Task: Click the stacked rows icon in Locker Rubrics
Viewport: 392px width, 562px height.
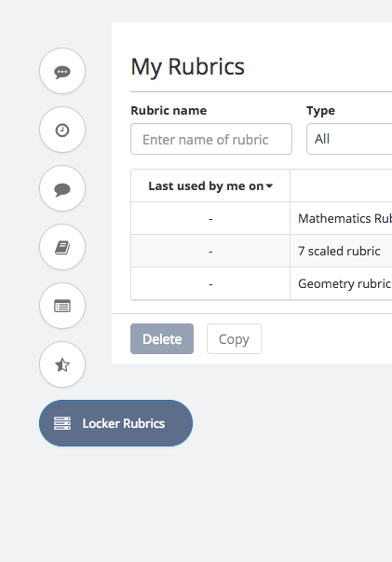Action: point(62,423)
